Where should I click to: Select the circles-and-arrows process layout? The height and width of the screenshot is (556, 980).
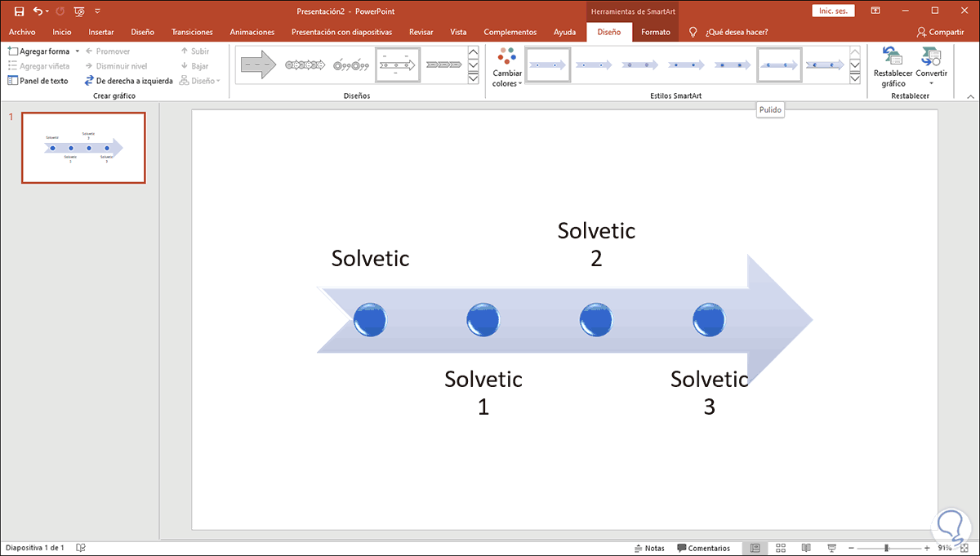[305, 64]
